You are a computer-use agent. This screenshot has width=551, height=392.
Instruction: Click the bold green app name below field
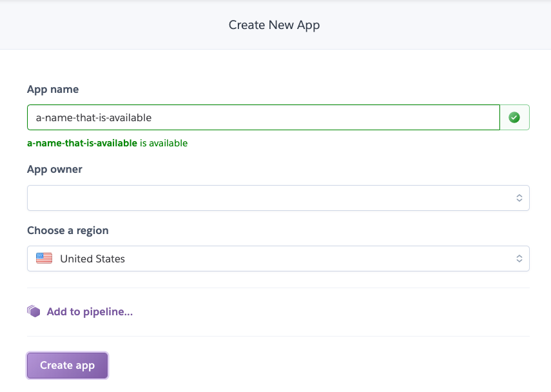point(82,143)
